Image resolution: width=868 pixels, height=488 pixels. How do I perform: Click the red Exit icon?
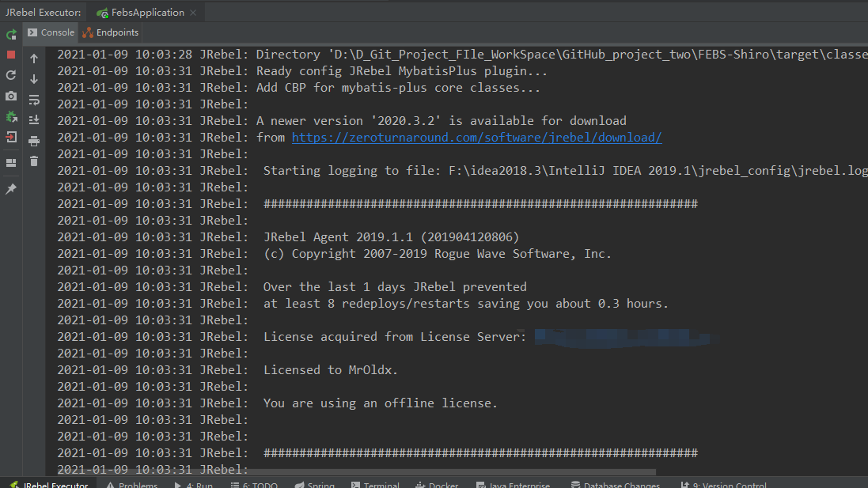click(x=11, y=137)
